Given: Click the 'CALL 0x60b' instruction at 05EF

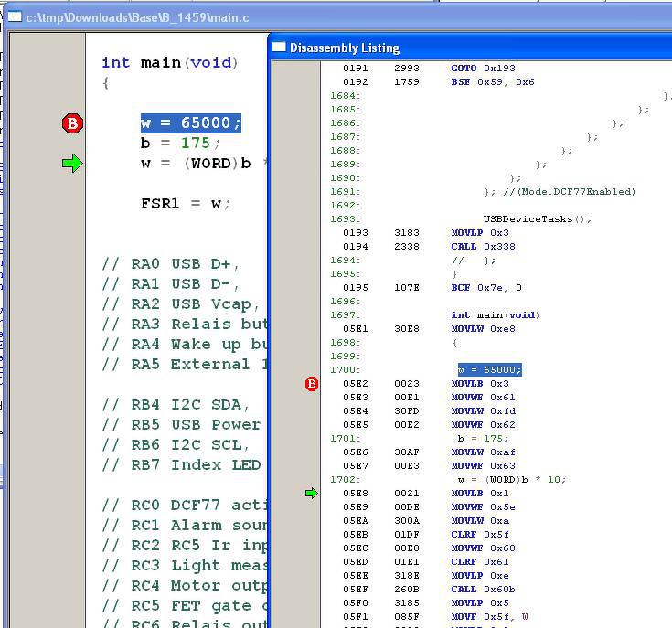Looking at the screenshot, I should pos(483,589).
